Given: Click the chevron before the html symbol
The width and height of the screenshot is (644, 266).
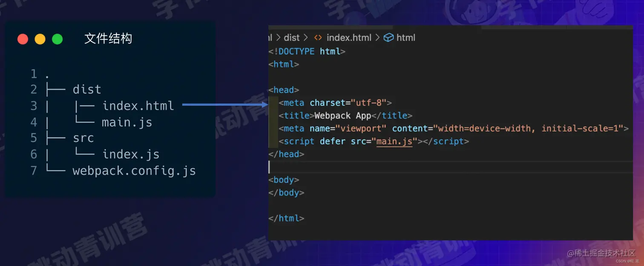Looking at the screenshot, I should [x=377, y=38].
